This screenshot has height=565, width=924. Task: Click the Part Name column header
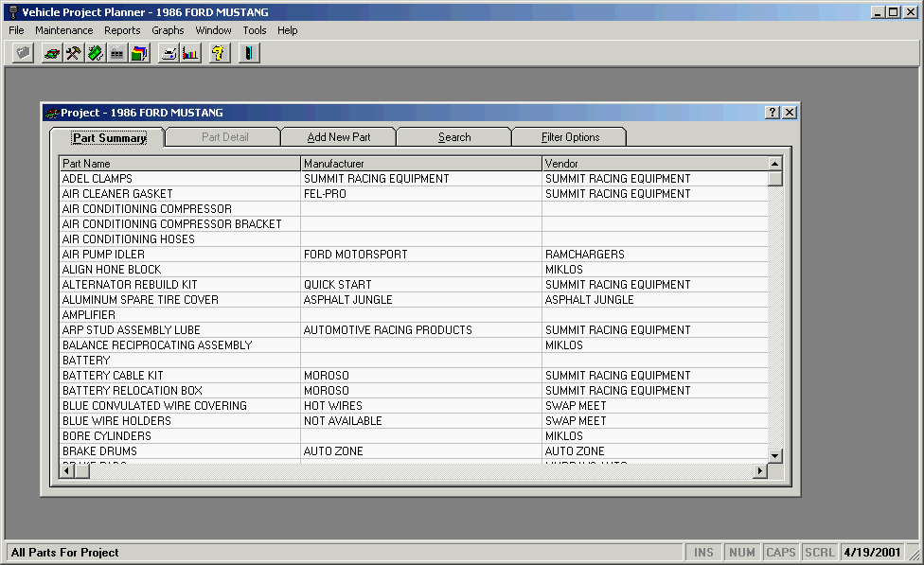(x=180, y=163)
